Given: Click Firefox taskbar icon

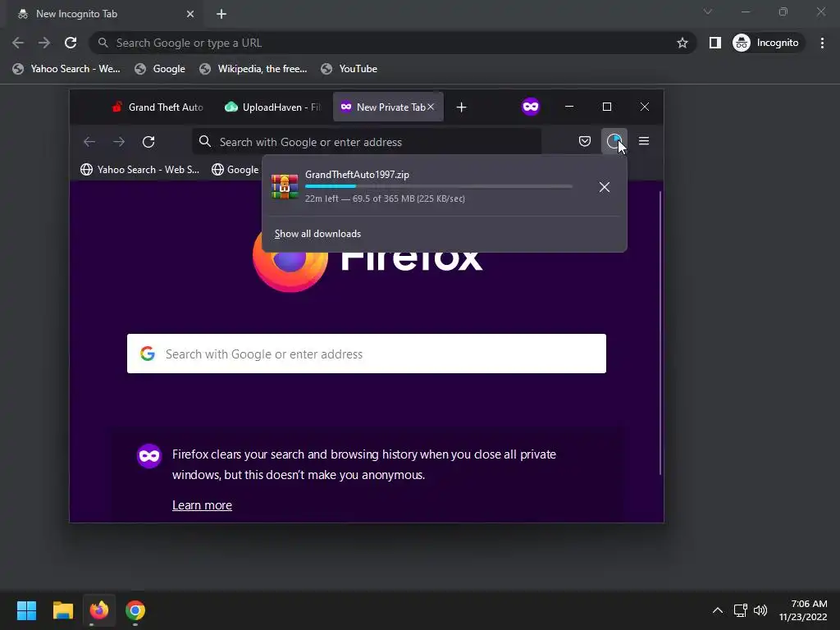Looking at the screenshot, I should [x=99, y=610].
